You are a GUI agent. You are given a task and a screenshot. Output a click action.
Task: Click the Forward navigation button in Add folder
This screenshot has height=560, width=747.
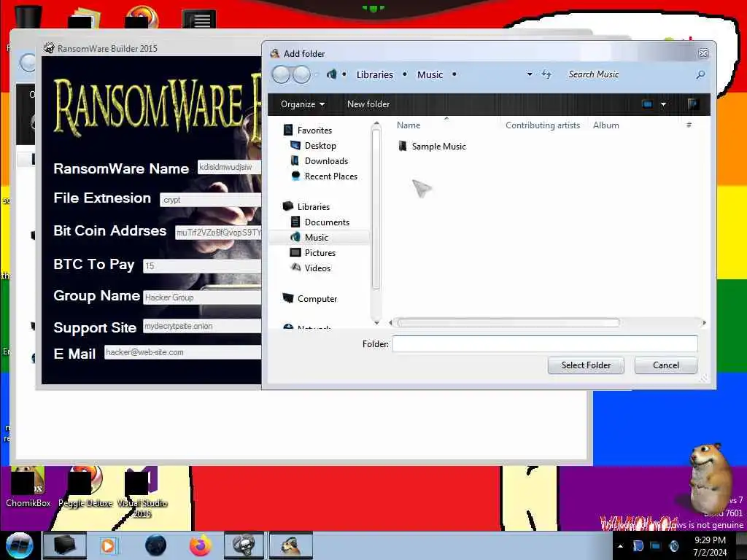(301, 74)
